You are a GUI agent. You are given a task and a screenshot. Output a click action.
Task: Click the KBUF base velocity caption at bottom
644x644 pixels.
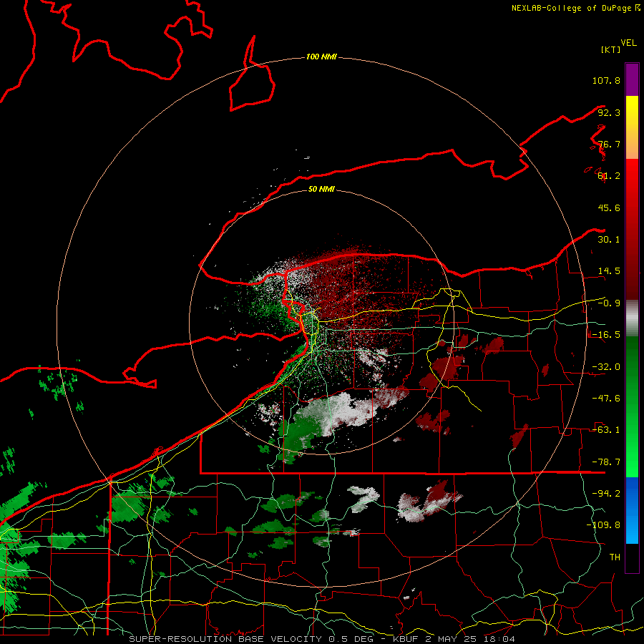click(322, 639)
